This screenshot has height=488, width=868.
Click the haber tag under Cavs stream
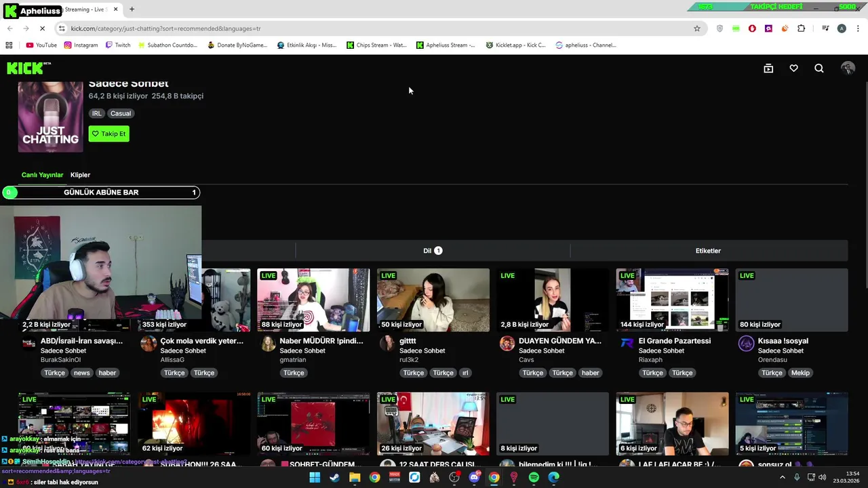(591, 373)
